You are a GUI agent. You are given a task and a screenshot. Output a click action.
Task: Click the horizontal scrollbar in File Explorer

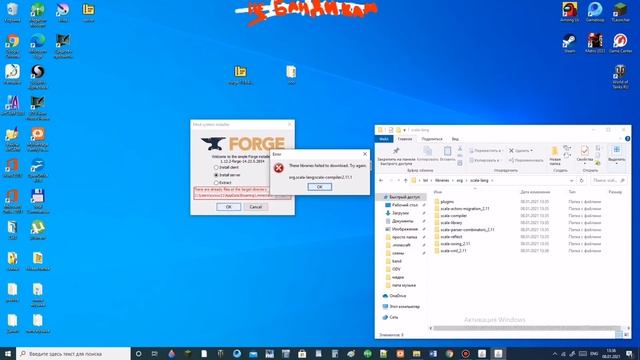click(527, 328)
